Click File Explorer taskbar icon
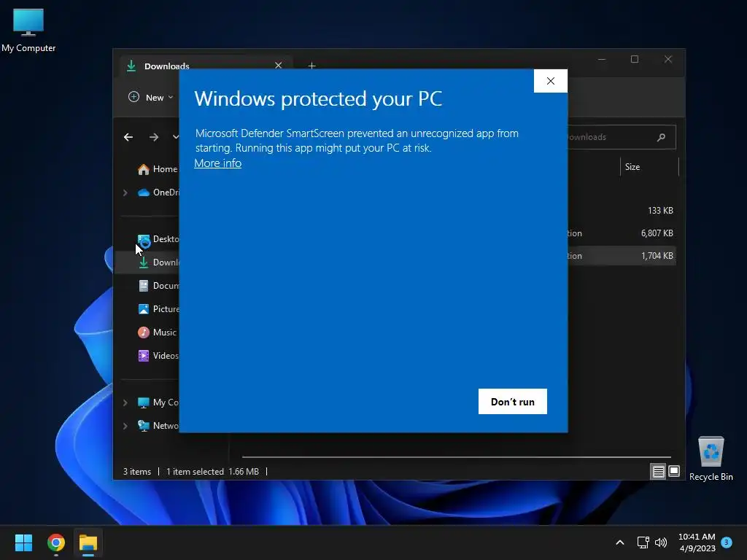747x560 pixels. [88, 542]
